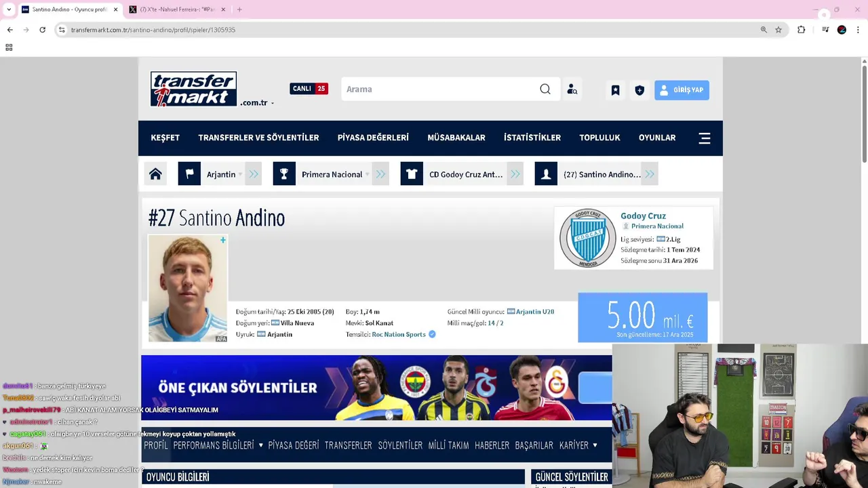Expand the PERFORMANS BİLGİLERİ dropdown tab

click(218, 445)
